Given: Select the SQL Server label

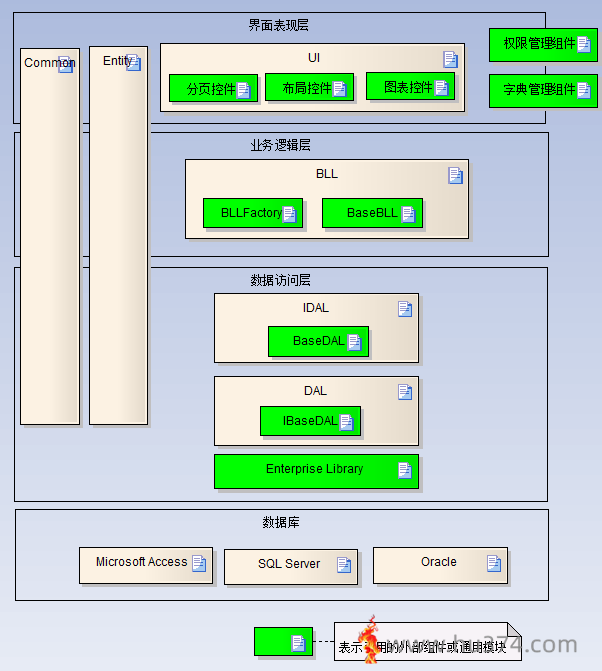Looking at the screenshot, I should click(x=289, y=564).
